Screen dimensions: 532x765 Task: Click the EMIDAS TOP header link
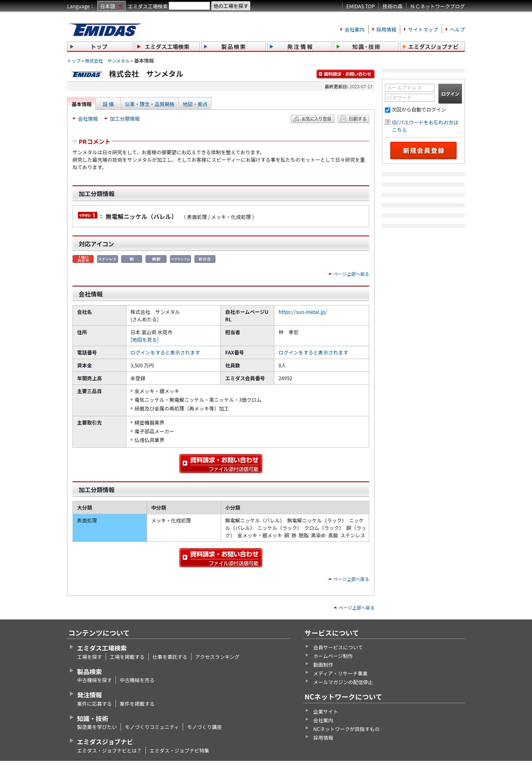click(x=360, y=6)
